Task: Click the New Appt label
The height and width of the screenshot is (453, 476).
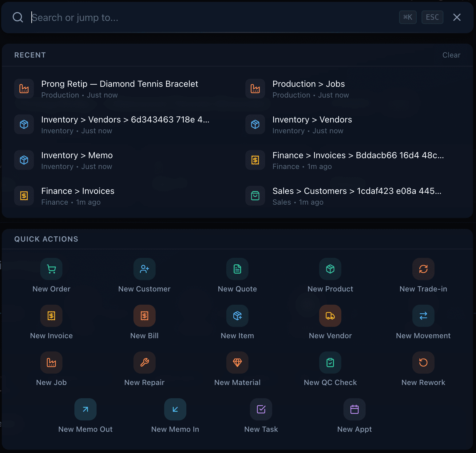Action: 355,429
